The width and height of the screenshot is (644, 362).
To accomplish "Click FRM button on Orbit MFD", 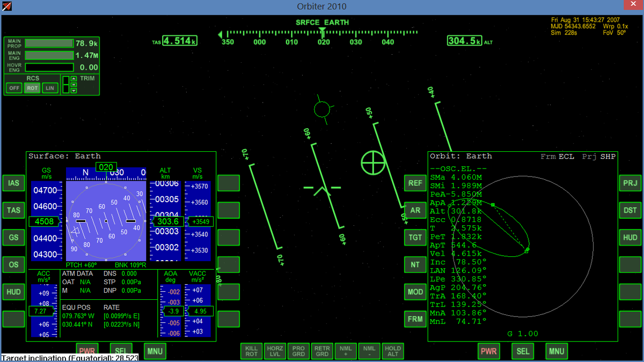I will (x=415, y=319).
